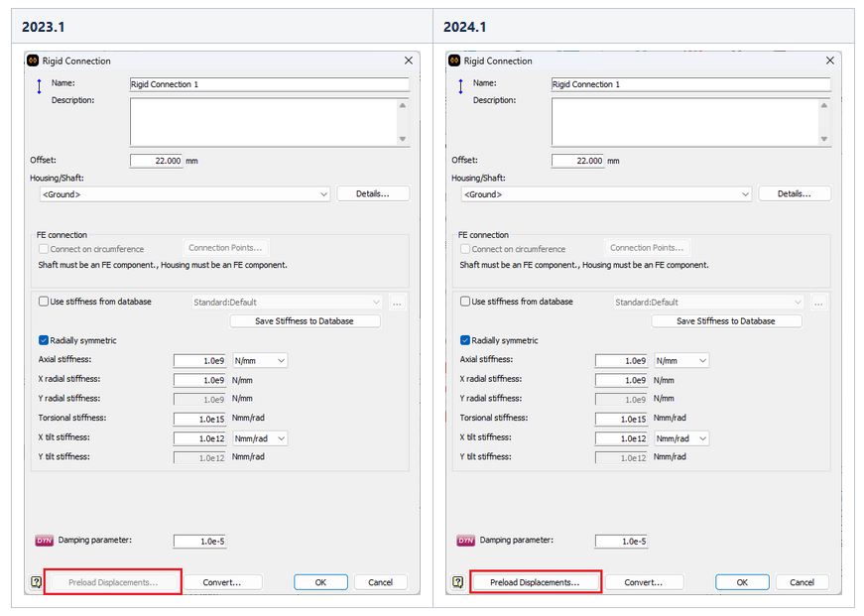Click the Rigid Connection bearing icon in 2023.1 title bar
This screenshot has width=864, height=616.
tap(34, 61)
